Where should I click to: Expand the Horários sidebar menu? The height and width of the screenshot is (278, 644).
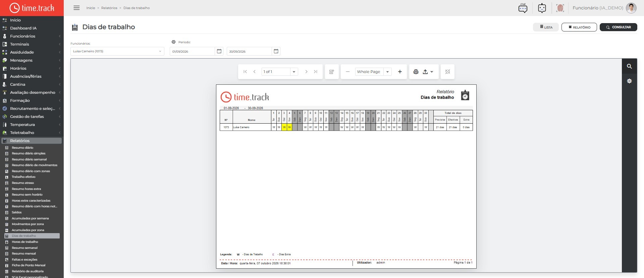[x=32, y=68]
